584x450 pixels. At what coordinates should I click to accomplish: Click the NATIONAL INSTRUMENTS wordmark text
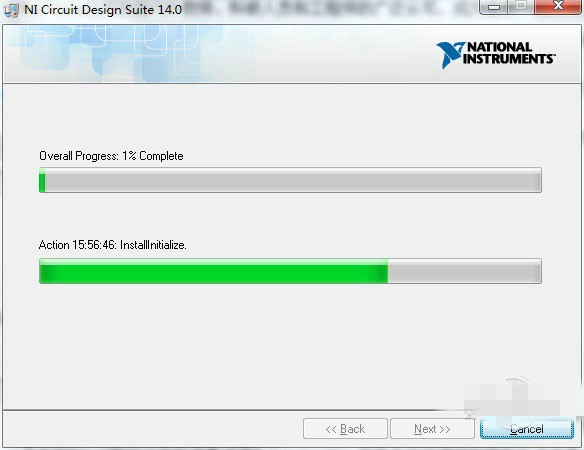(509, 53)
